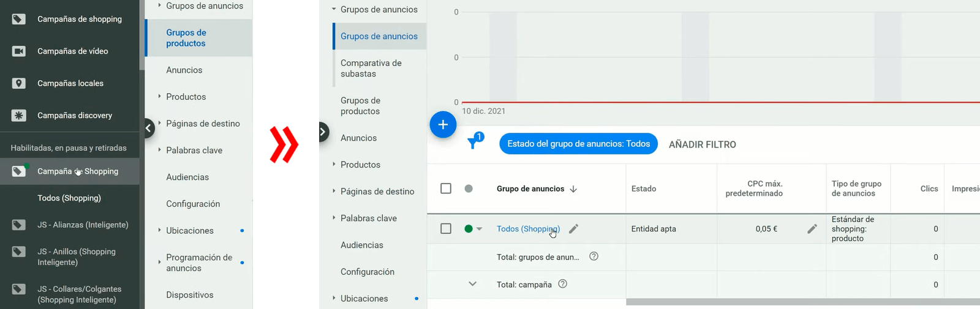Open Configuración in right menu
The image size is (980, 309).
pyautogui.click(x=367, y=272)
